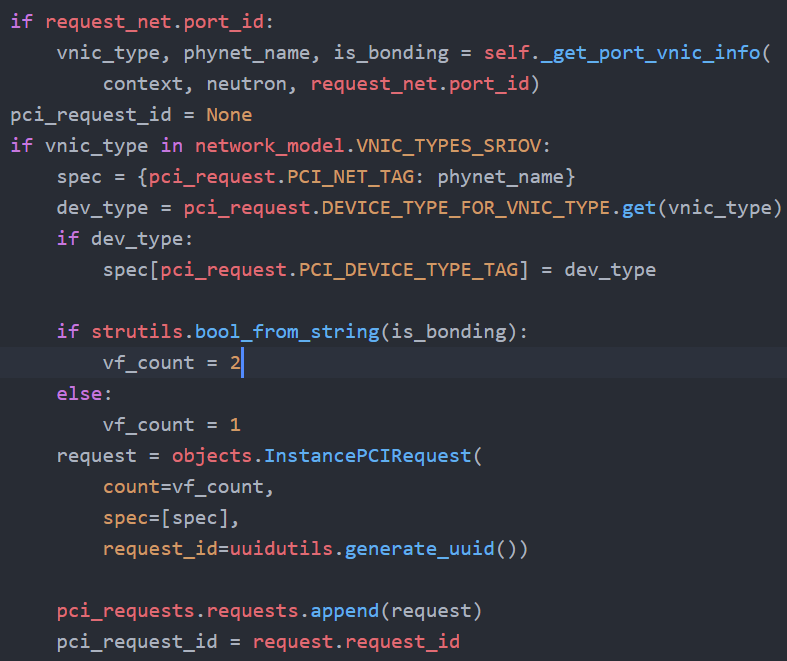This screenshot has width=787, height=661.
Task: Click the "else:" keyword
Action: click(x=84, y=394)
